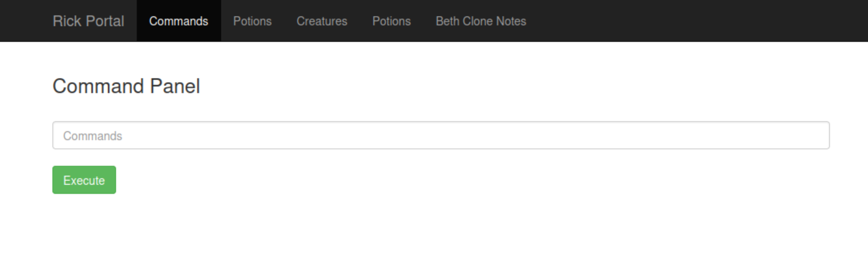Choose Potions next to Commands

click(252, 21)
